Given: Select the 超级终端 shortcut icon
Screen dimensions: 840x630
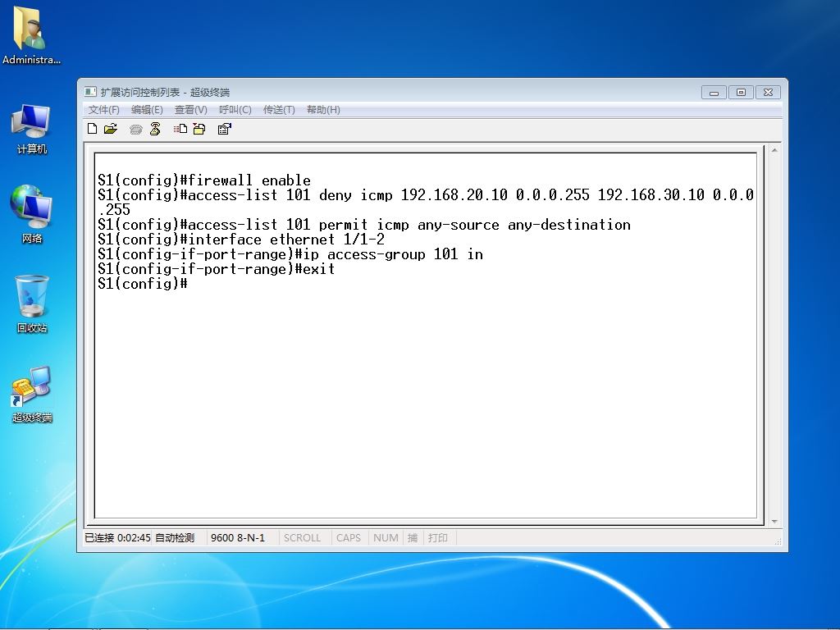Looking at the screenshot, I should (32, 395).
